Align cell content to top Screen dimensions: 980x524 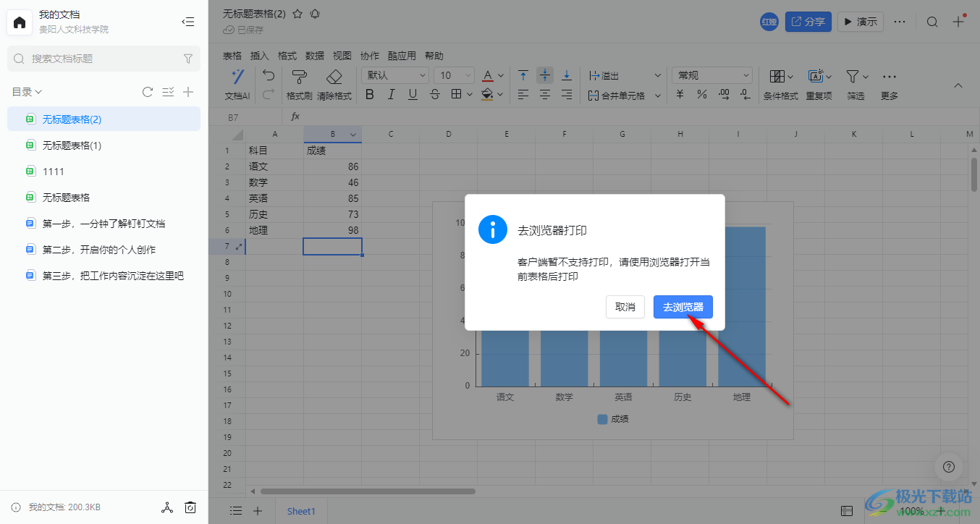tap(523, 75)
